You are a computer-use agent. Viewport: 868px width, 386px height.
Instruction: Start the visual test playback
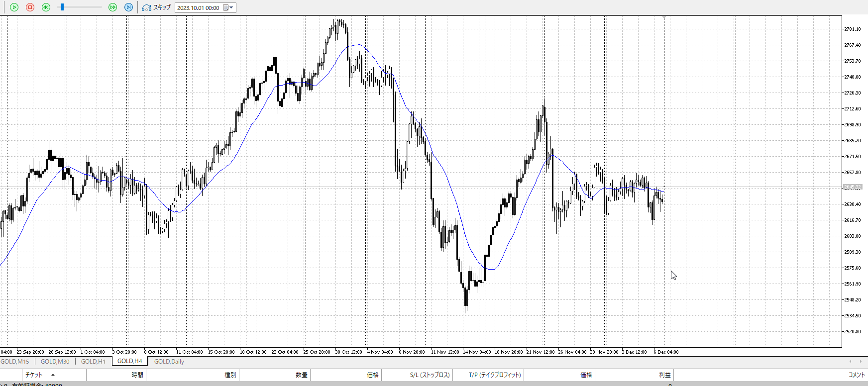(x=14, y=7)
